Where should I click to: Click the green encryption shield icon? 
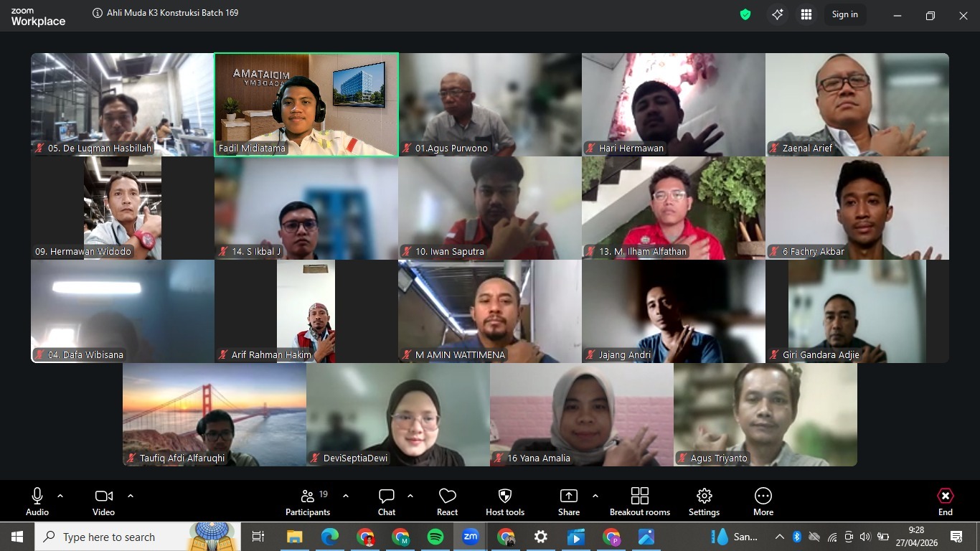(x=745, y=14)
